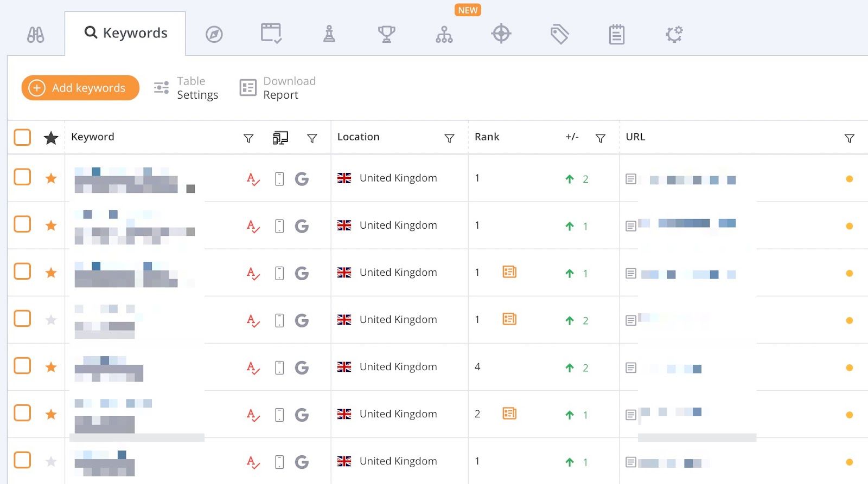This screenshot has width=868, height=484.
Task: Click United Kingdom in the first row
Action: pyautogui.click(x=398, y=178)
